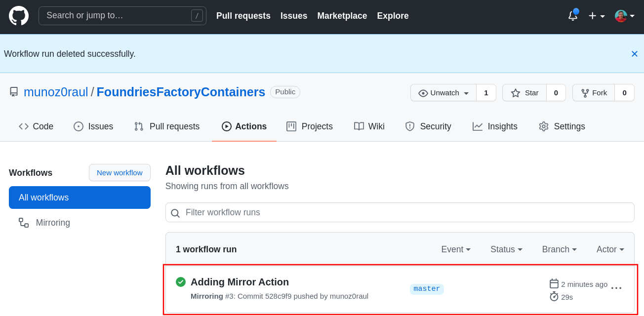Click the Unwatch button
This screenshot has height=316, width=644.
(443, 93)
